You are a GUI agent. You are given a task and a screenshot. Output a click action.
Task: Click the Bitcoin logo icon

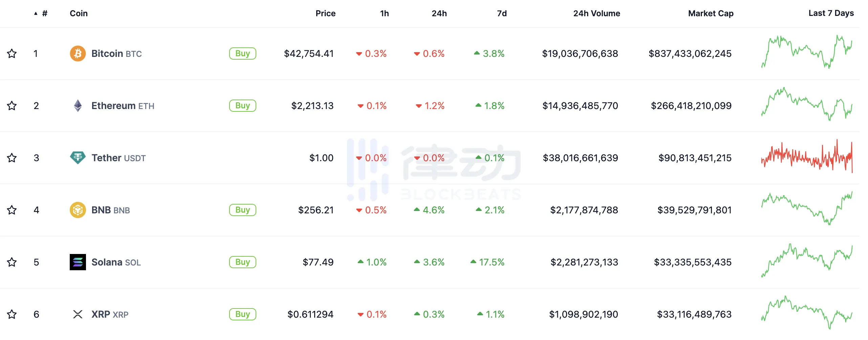point(78,54)
